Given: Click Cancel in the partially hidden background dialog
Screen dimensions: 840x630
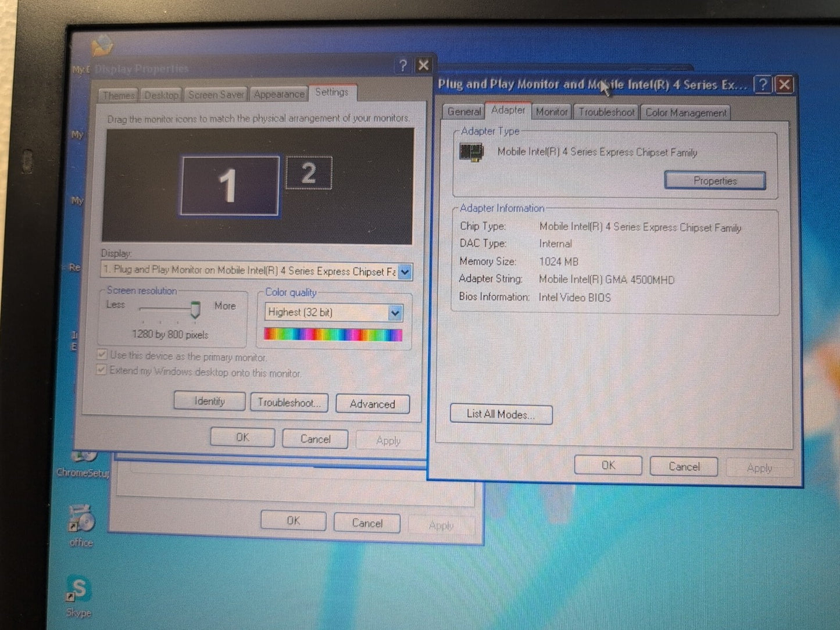Looking at the screenshot, I should 367,523.
